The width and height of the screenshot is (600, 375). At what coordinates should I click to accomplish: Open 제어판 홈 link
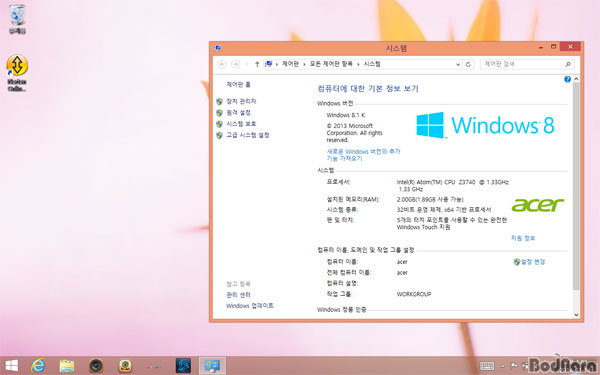point(238,84)
